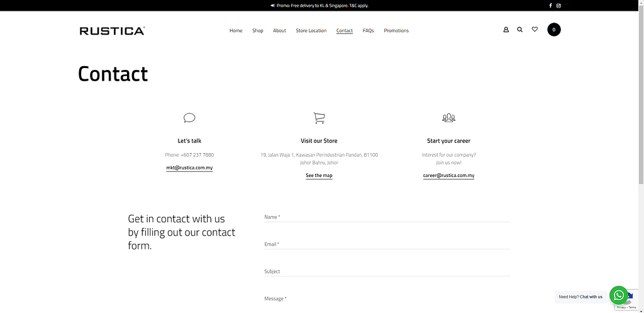
Task: Open the Shop menu item
Action: (258, 31)
